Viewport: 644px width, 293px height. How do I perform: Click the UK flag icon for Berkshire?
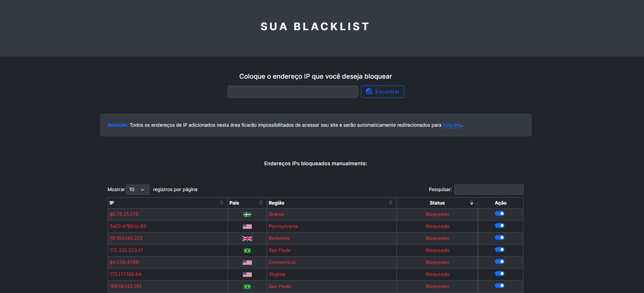(247, 239)
